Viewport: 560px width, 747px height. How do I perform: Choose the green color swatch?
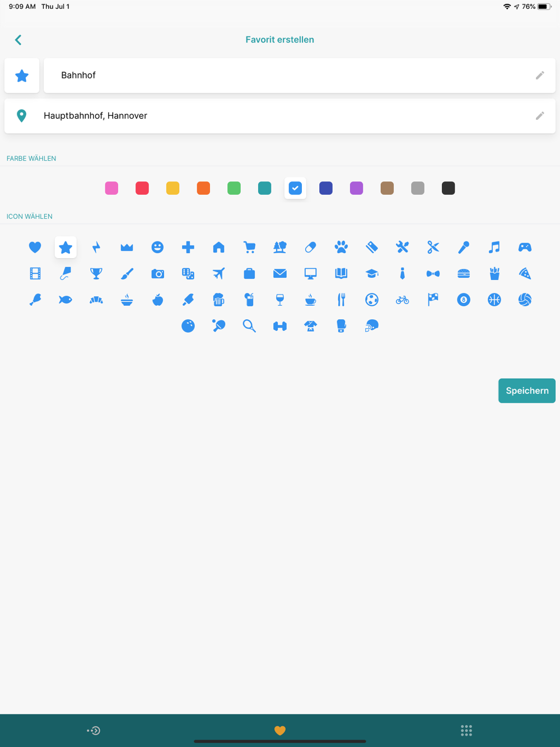click(234, 188)
